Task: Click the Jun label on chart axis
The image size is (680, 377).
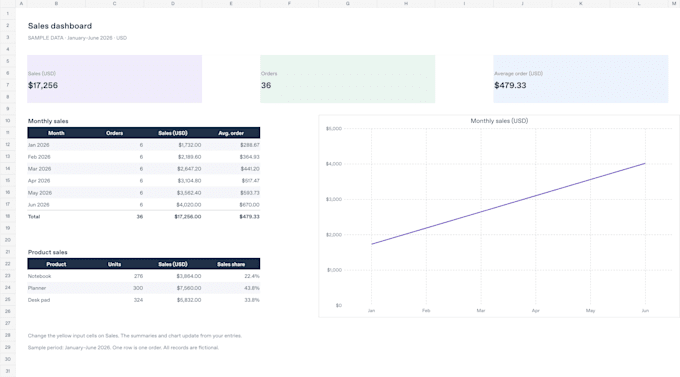Action: coord(645,311)
